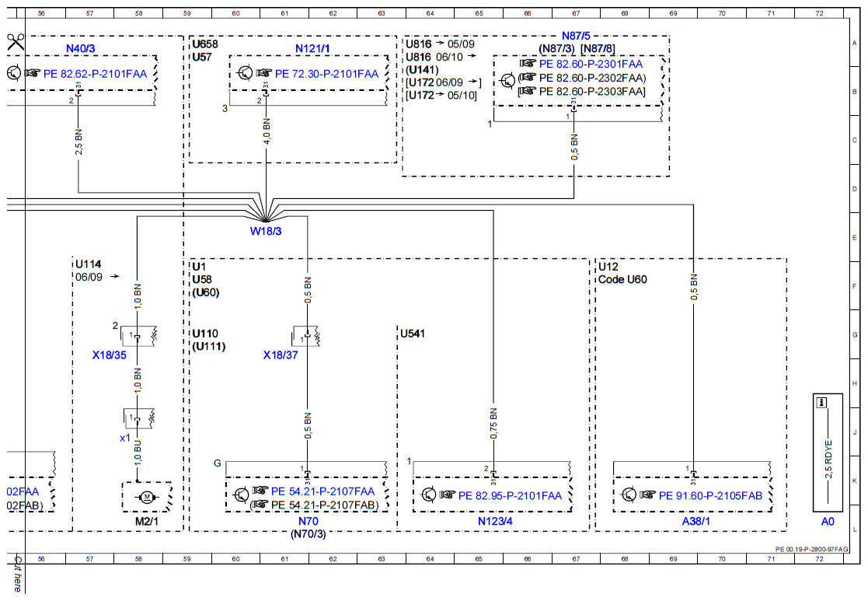Click the info icon in the A0 box
This screenshot has width=868, height=601.
[x=821, y=403]
